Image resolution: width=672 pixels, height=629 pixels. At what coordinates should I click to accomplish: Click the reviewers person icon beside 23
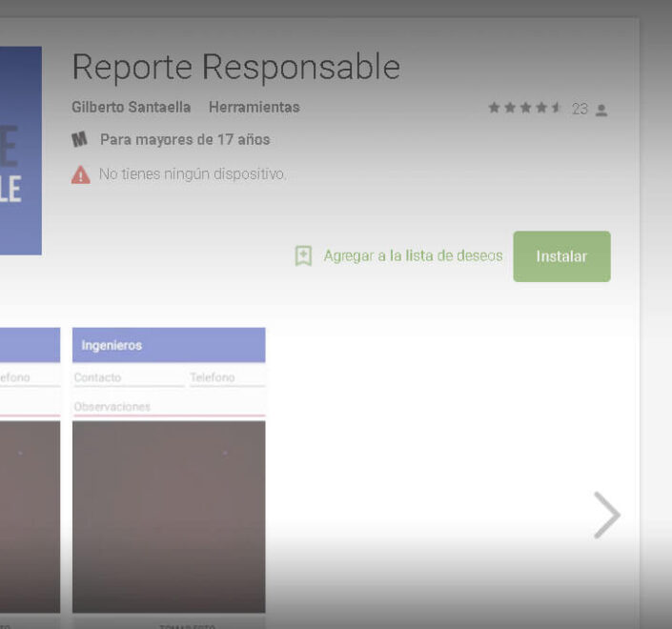tap(601, 110)
